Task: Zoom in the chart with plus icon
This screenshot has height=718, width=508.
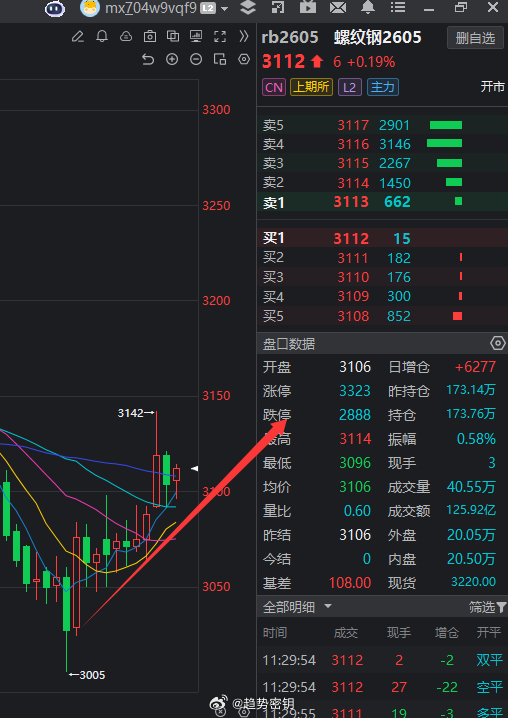Action: point(172,59)
